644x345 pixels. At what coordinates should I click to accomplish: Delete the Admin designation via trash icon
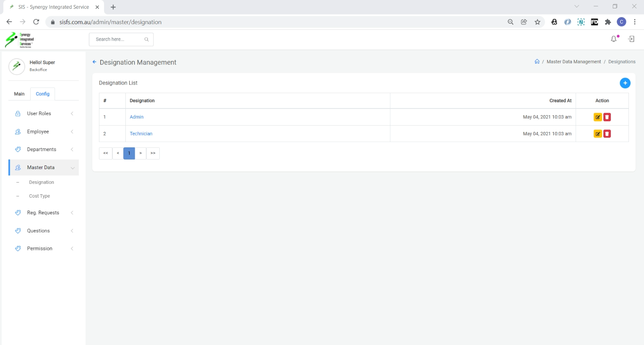tap(607, 117)
